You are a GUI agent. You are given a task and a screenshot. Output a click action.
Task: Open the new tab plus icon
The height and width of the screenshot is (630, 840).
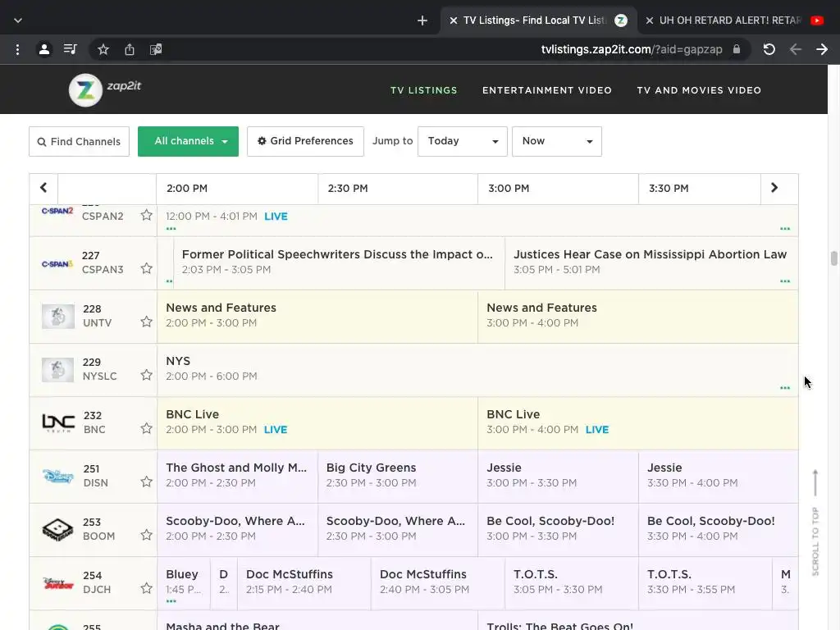coord(422,21)
